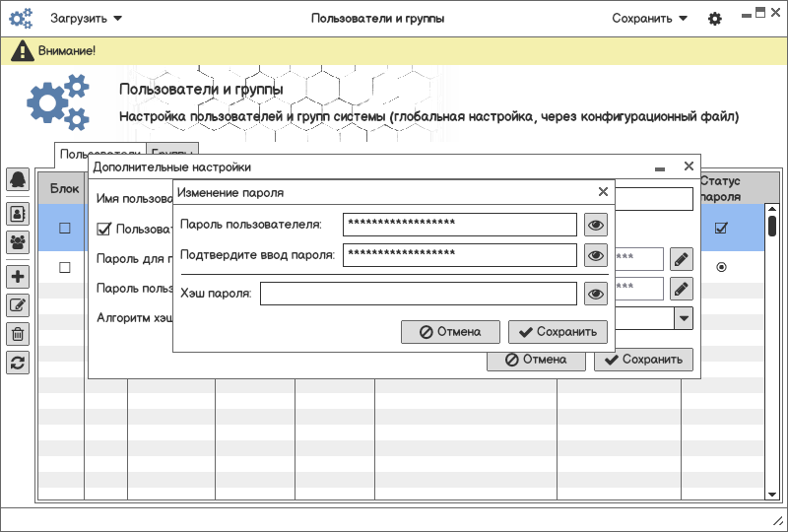Click Отмена in Изменение пароля dialog
The width and height of the screenshot is (788, 532).
[x=450, y=332]
